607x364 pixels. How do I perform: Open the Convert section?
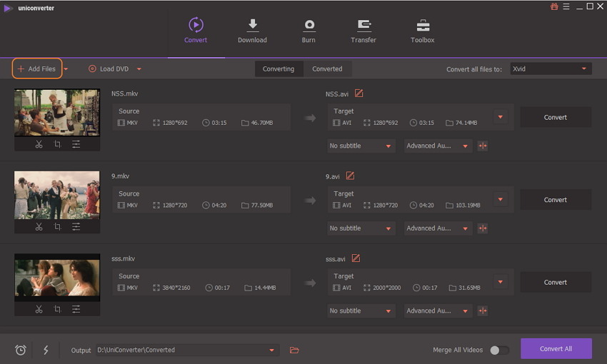pyautogui.click(x=196, y=30)
